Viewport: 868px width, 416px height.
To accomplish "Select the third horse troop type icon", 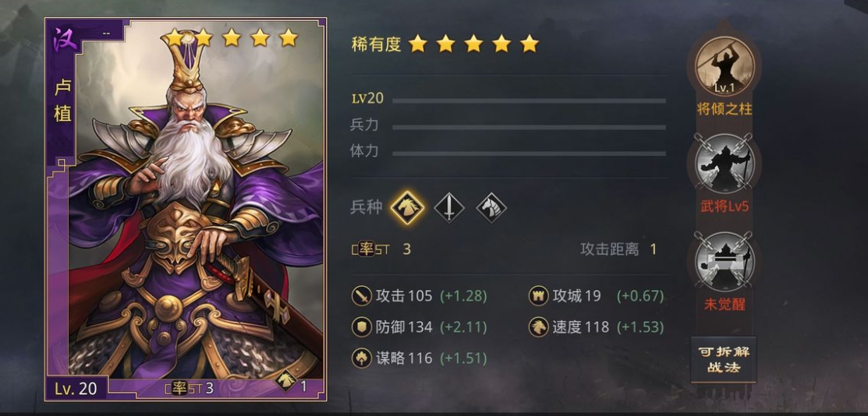I will (x=491, y=208).
